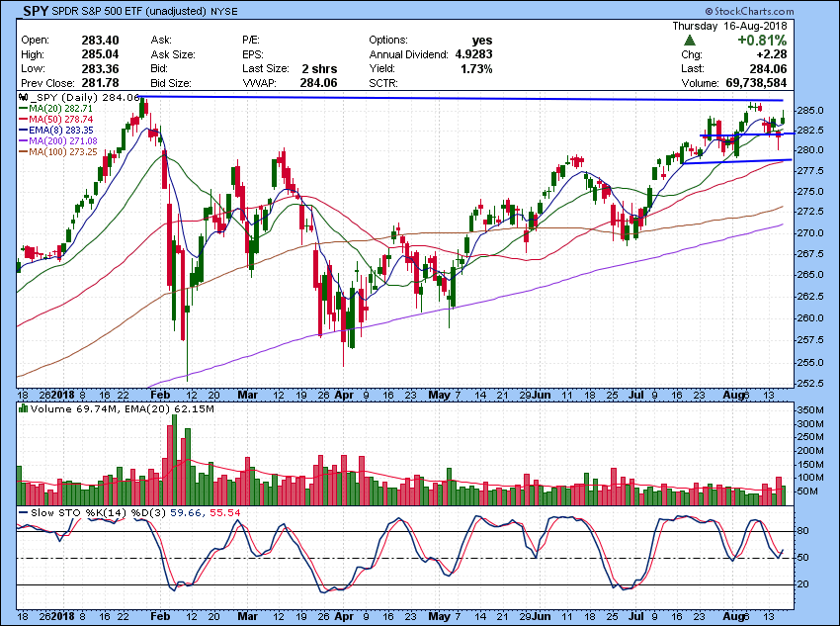The height and width of the screenshot is (626, 840).
Task: Click the Ask Size: label
Action: coord(173,54)
